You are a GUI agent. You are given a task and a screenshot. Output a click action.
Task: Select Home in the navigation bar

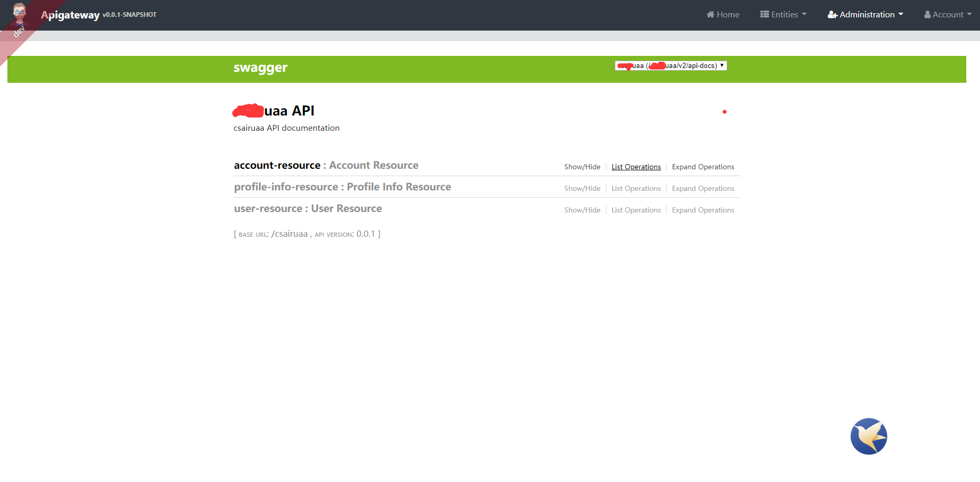tap(722, 14)
